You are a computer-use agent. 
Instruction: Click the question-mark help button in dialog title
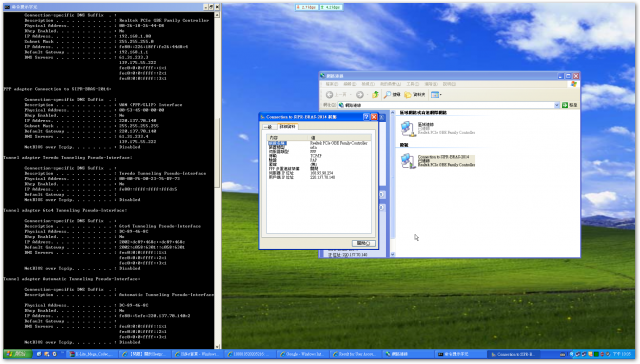click(366, 117)
